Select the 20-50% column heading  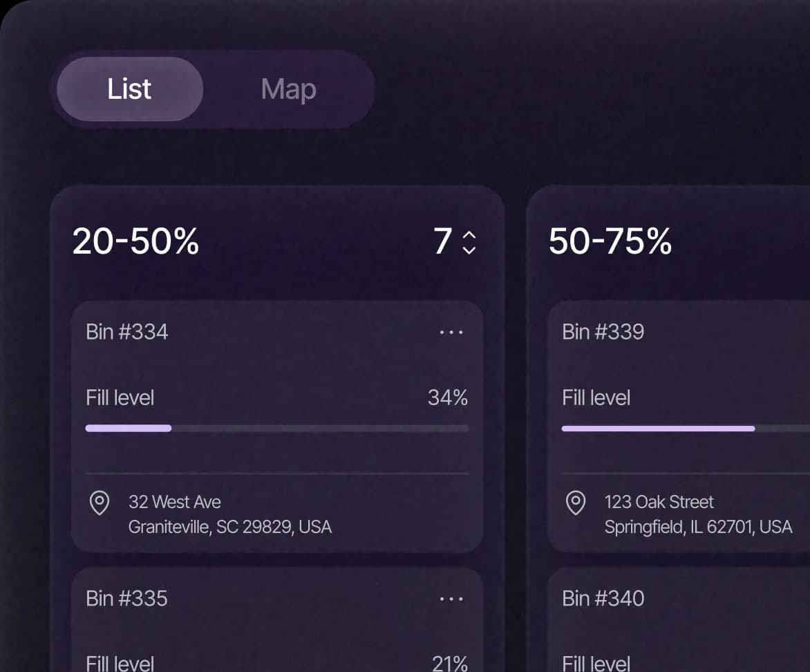(x=136, y=242)
